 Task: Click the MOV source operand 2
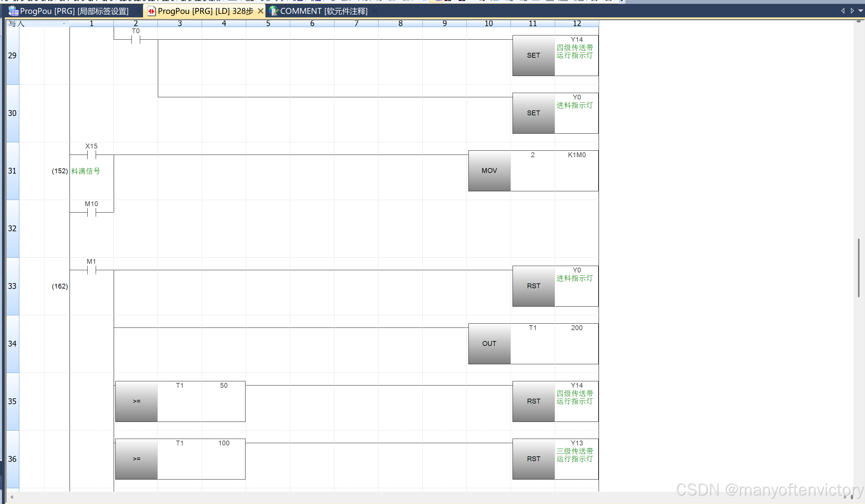(x=533, y=155)
